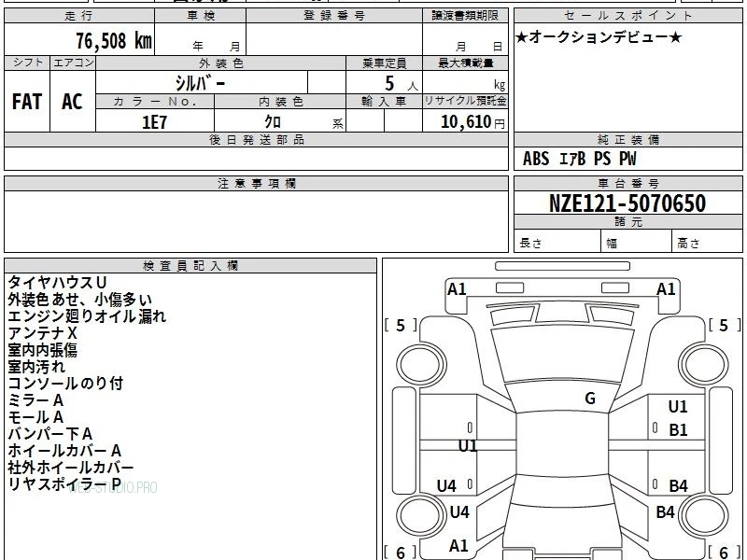The width and height of the screenshot is (747, 560).
Task: Select the upper U1 mark above B1
Action: click(678, 407)
